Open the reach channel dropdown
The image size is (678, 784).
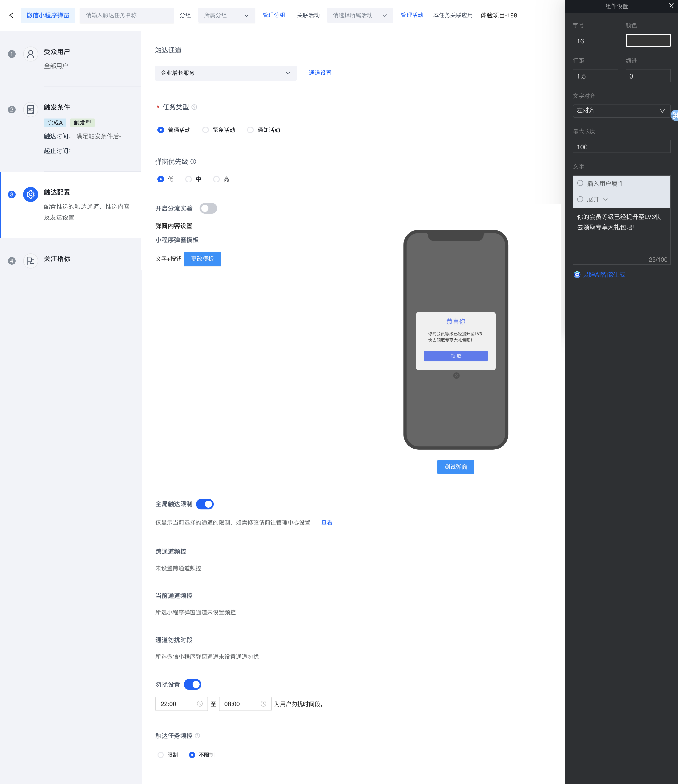point(226,73)
